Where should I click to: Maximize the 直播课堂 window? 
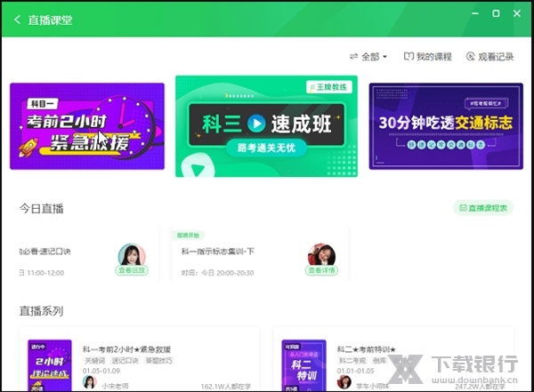point(496,13)
